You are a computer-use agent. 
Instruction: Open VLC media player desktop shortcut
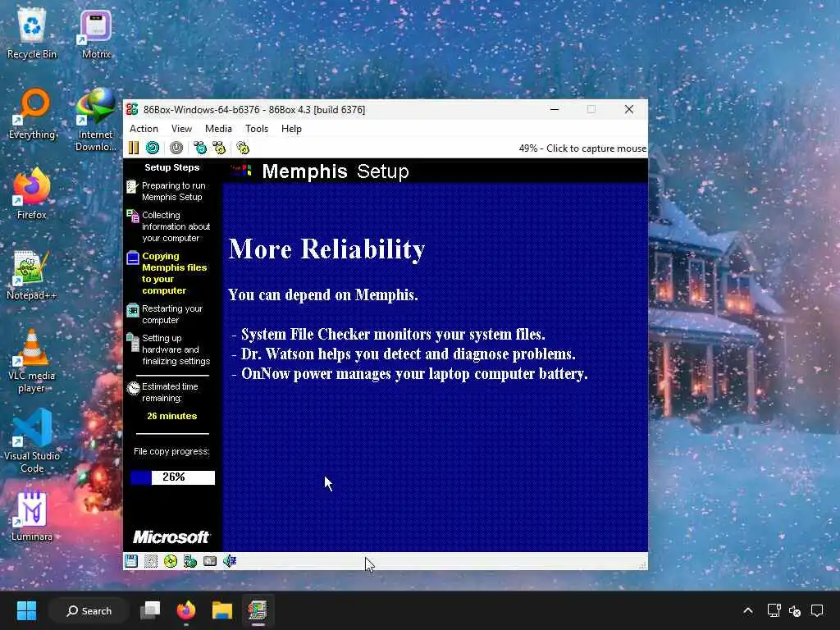click(32, 360)
